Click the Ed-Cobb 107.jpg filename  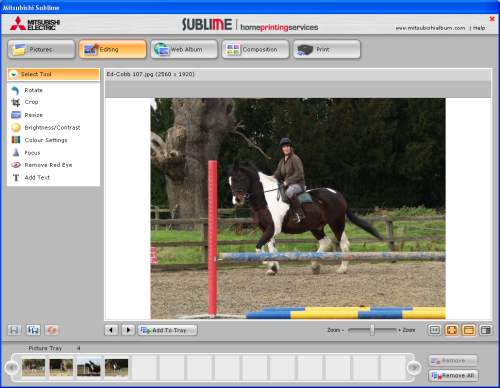click(x=151, y=74)
